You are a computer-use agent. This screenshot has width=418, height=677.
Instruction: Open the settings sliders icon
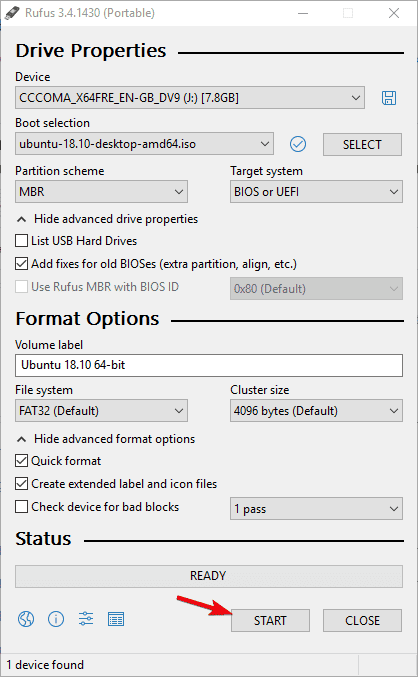coord(86,619)
